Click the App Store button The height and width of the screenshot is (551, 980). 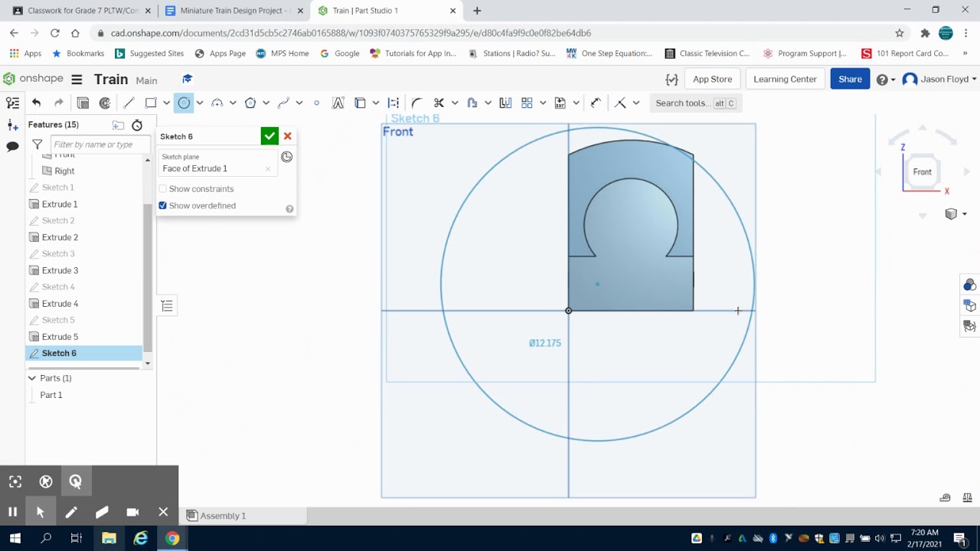(x=712, y=79)
